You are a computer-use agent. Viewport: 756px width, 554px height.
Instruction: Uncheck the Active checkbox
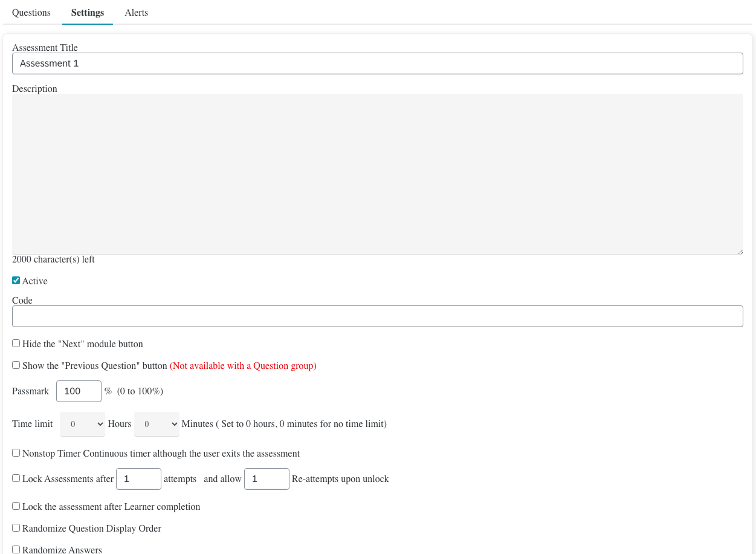[x=16, y=281]
